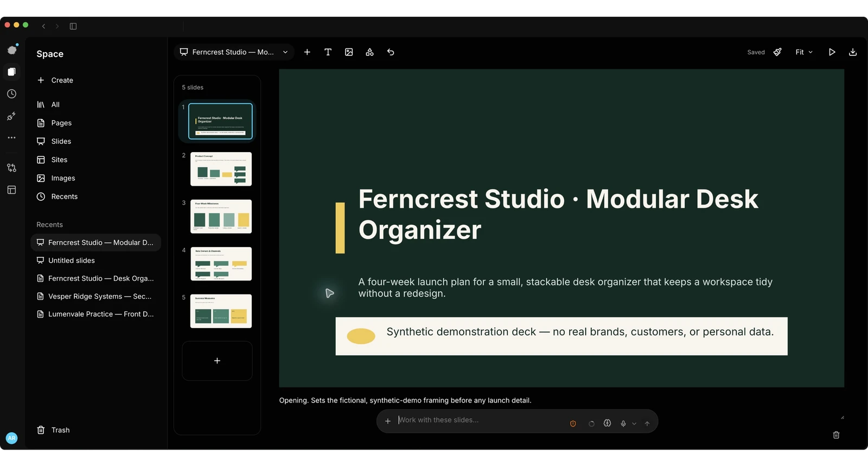Image resolution: width=868 pixels, height=467 pixels.
Task: Open the theme paintbrush icon next to Saved
Action: (777, 52)
